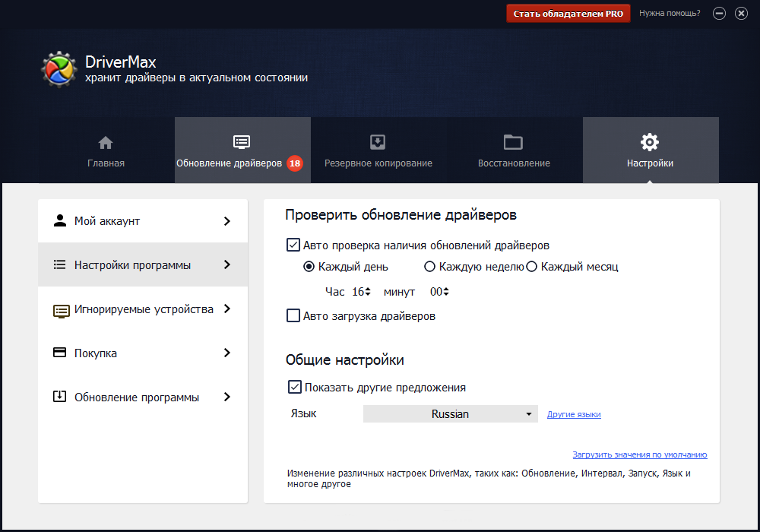Image resolution: width=760 pixels, height=532 pixels.
Task: Open the Настройки tab
Action: pyautogui.click(x=651, y=150)
